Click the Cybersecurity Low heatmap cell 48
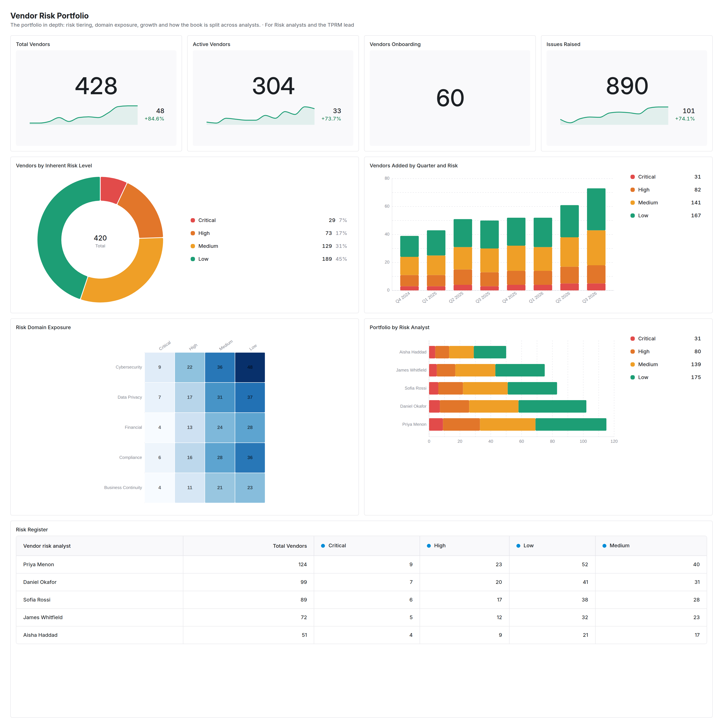 [x=250, y=367]
